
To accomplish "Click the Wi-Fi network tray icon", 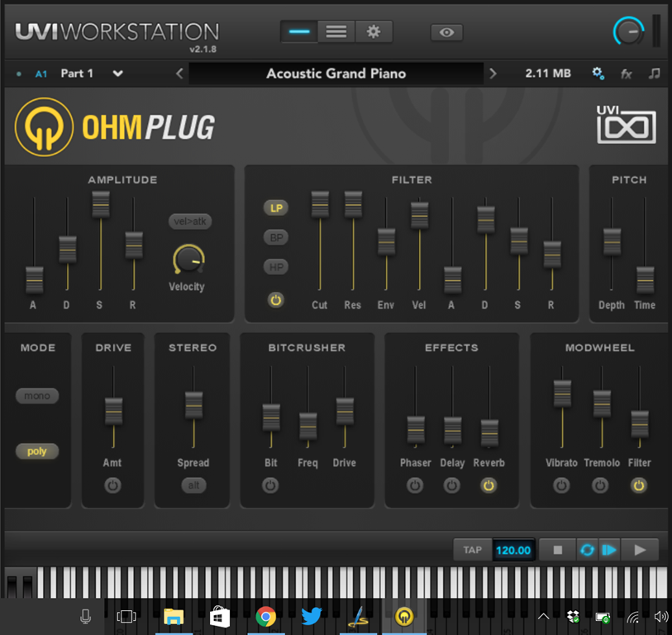I will tap(632, 617).
